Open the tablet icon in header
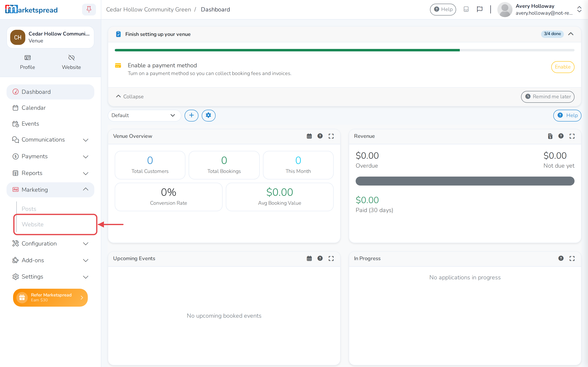 466,9
